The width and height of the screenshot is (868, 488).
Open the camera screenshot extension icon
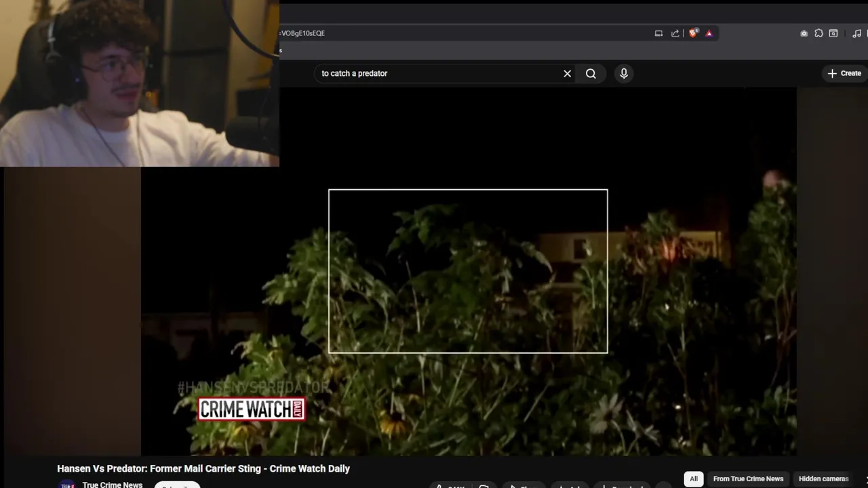point(804,33)
